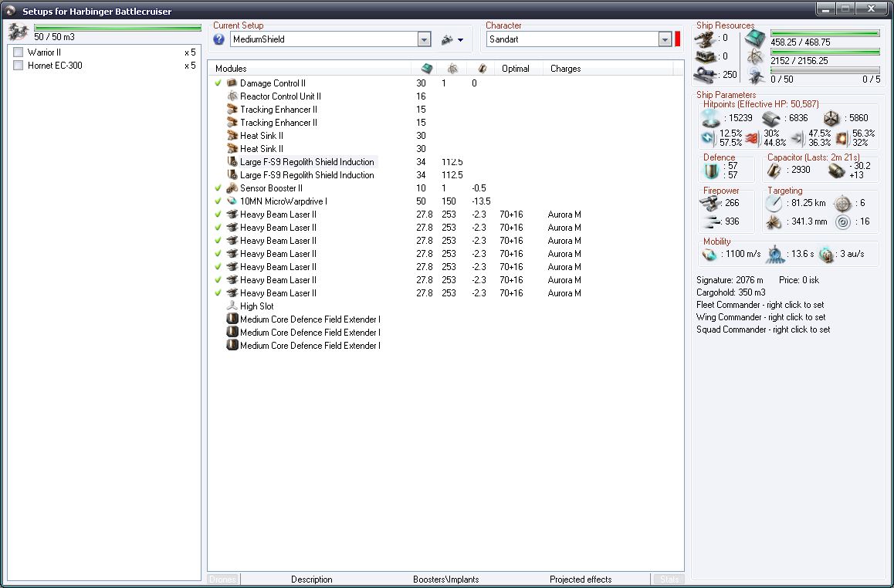894x588 pixels.
Task: Switch to the Stats tab
Action: coord(669,580)
